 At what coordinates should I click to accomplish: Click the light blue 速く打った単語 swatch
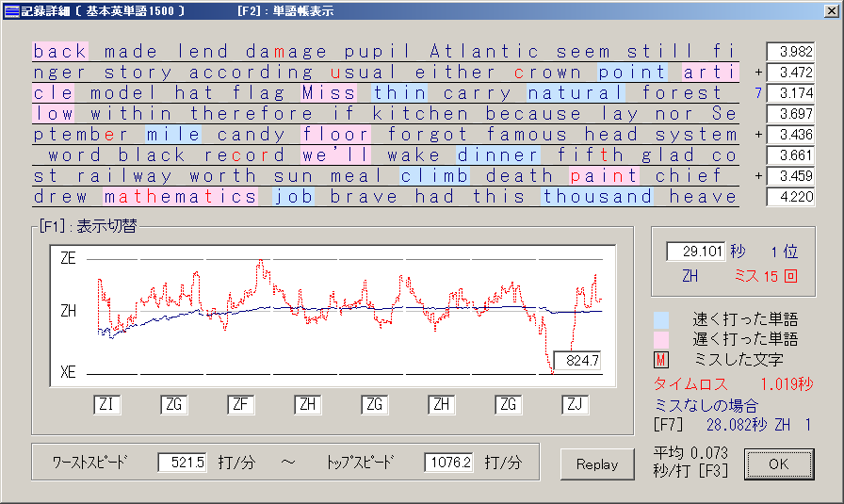coord(661,320)
